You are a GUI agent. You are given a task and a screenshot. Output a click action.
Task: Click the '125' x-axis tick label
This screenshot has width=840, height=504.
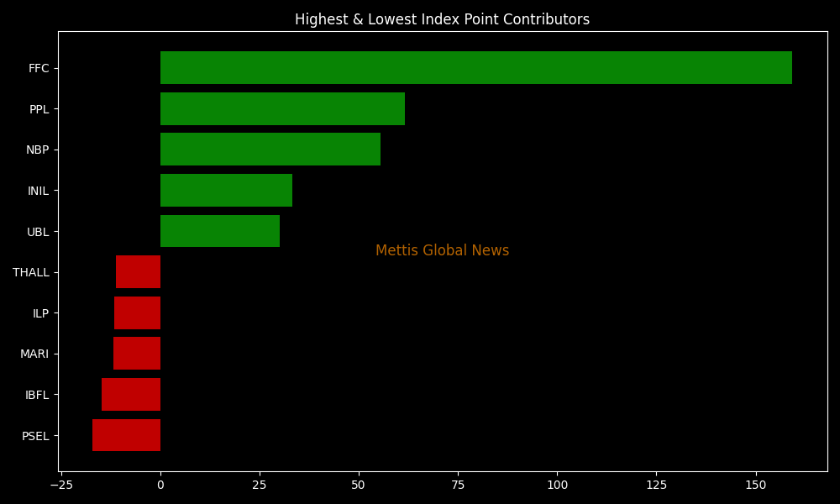[656, 485]
